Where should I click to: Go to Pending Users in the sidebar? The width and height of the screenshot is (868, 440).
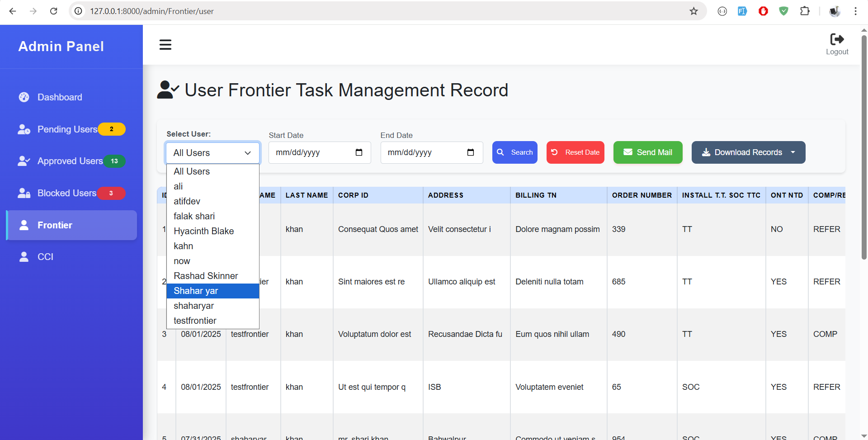67,129
